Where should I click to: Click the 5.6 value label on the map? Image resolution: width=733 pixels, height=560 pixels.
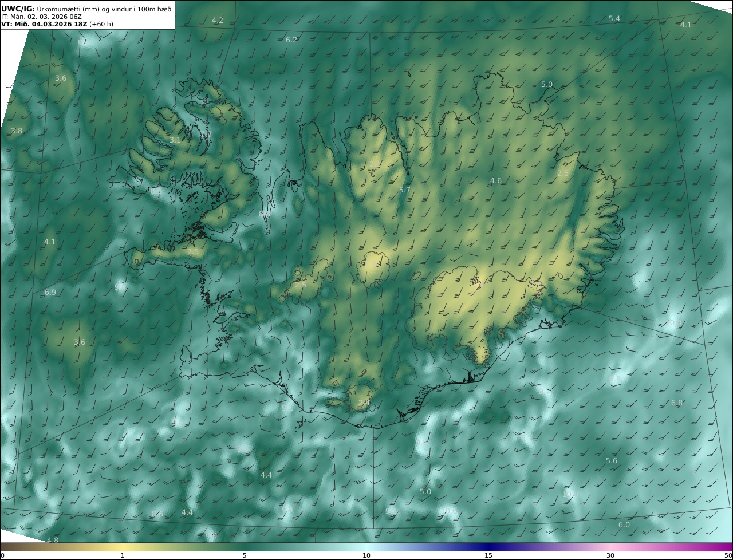point(612,460)
